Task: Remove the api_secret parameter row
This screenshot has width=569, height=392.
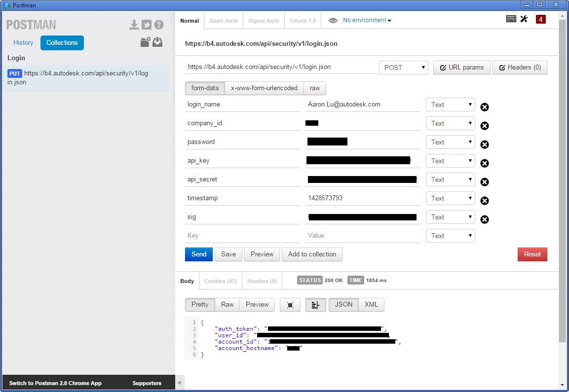Action: point(485,182)
